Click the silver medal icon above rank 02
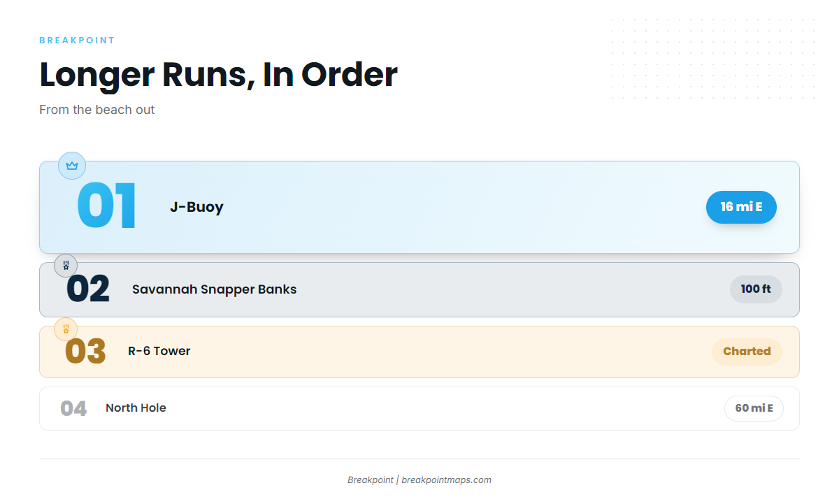 click(x=66, y=266)
